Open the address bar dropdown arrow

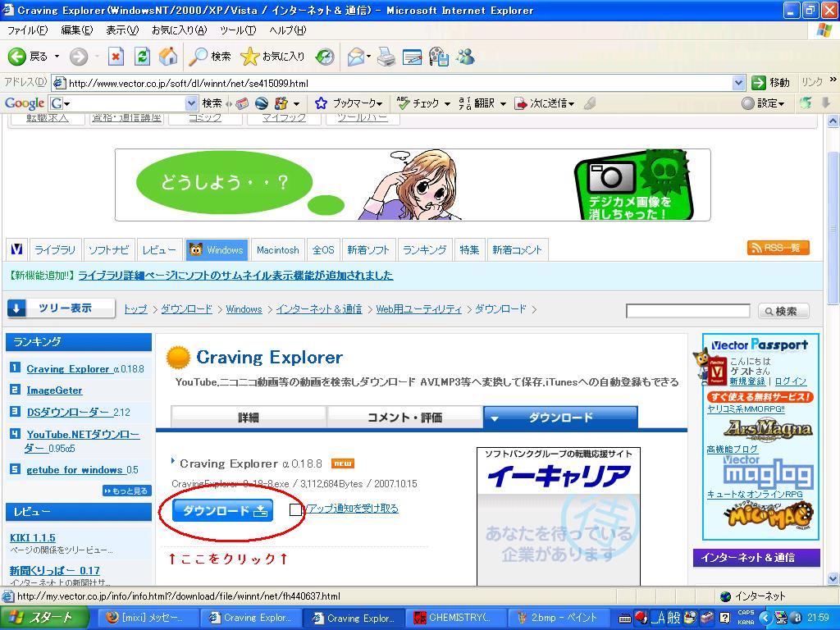738,83
